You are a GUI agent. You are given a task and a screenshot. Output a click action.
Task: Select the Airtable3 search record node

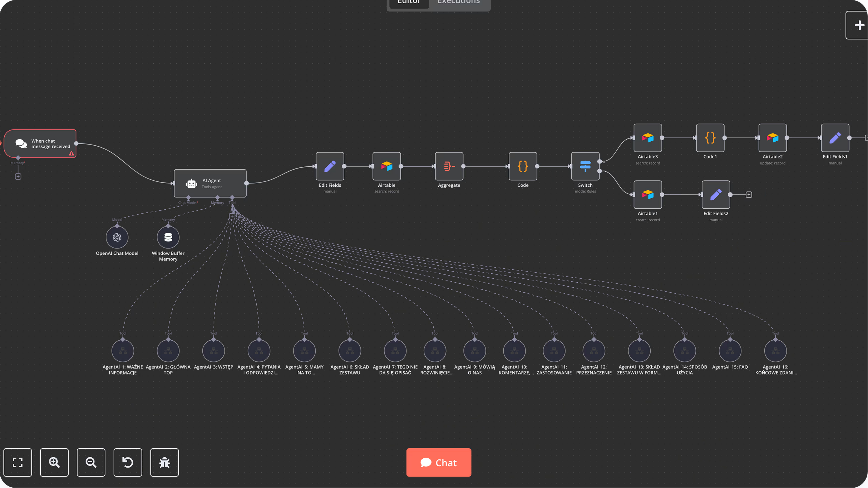tap(648, 138)
